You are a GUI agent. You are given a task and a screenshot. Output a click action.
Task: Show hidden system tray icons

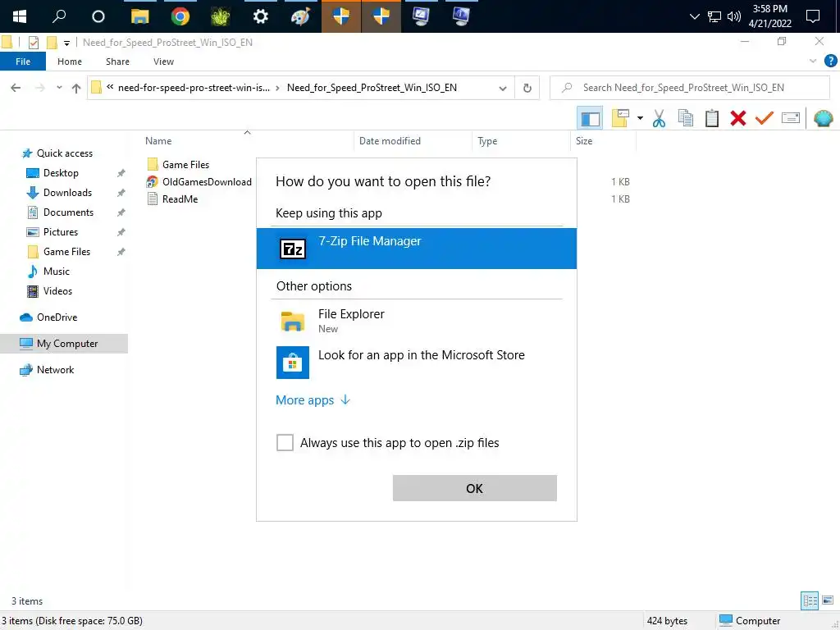[694, 16]
